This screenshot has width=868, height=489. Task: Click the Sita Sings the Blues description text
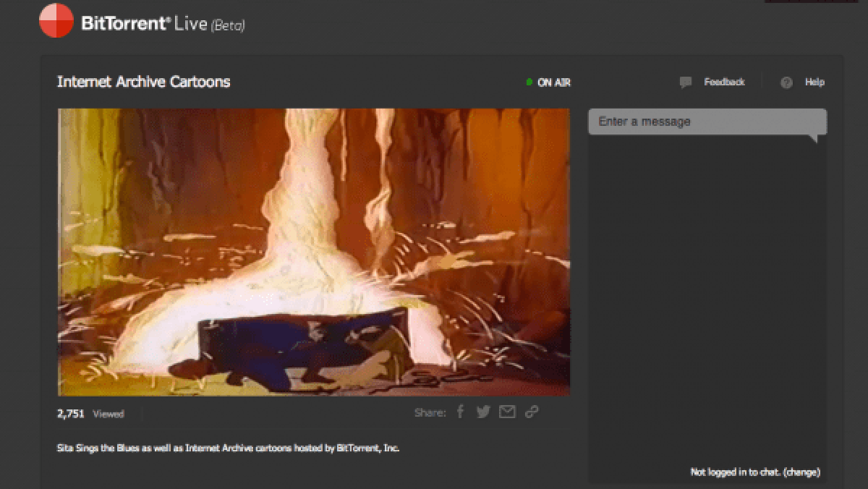pos(228,448)
